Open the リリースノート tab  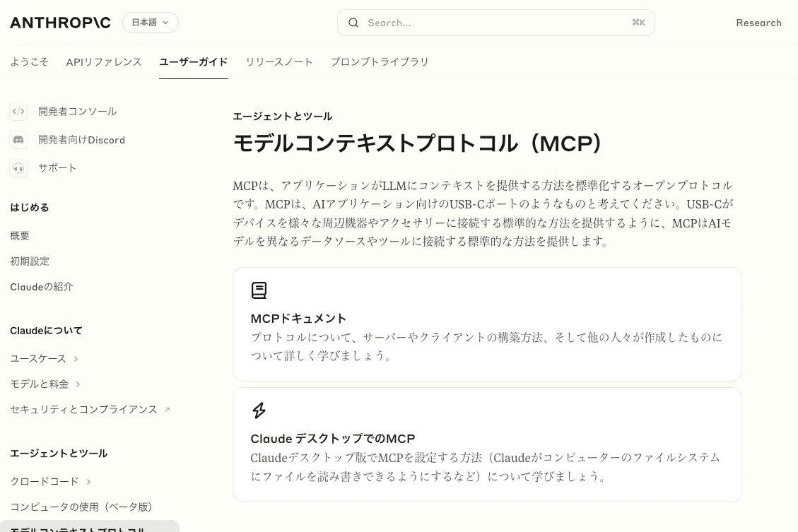278,62
